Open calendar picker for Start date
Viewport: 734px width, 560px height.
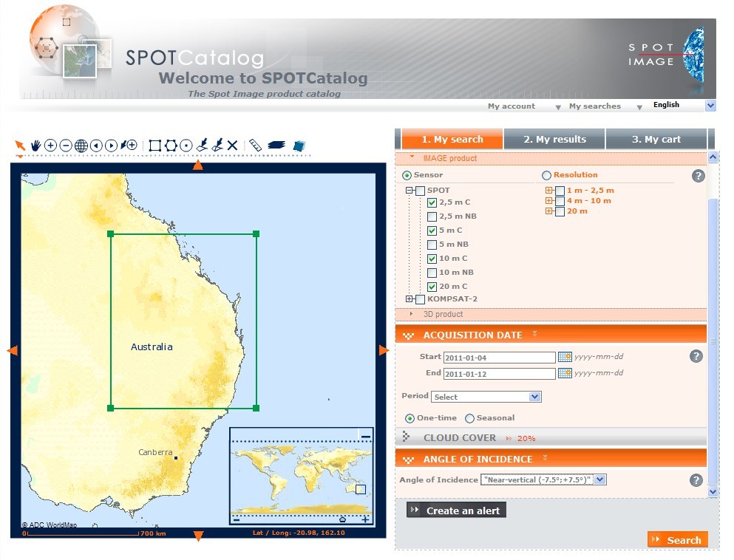point(565,358)
